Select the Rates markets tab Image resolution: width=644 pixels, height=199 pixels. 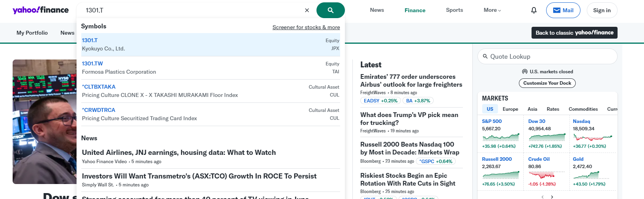coord(553,109)
